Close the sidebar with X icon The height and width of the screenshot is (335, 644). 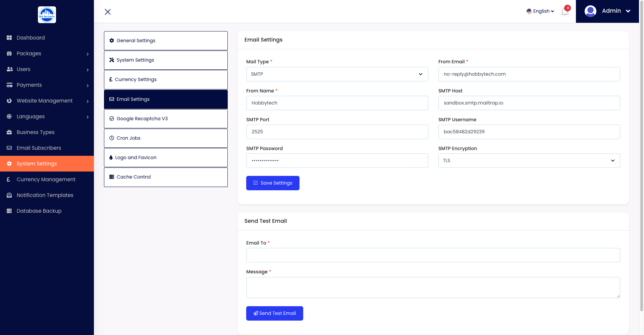point(108,12)
